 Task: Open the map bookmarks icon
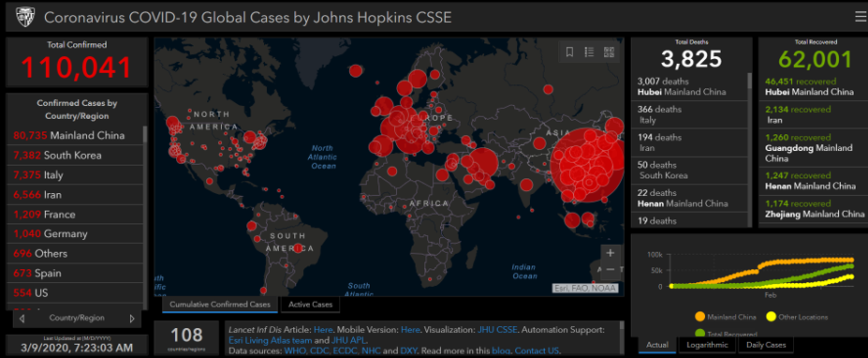tap(569, 52)
